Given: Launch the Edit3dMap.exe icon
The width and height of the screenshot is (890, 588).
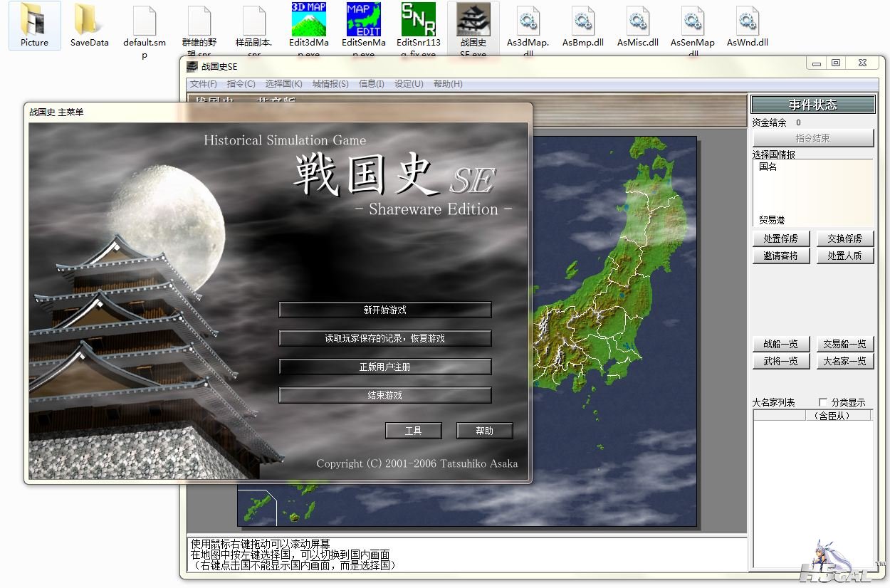Looking at the screenshot, I should click(308, 20).
